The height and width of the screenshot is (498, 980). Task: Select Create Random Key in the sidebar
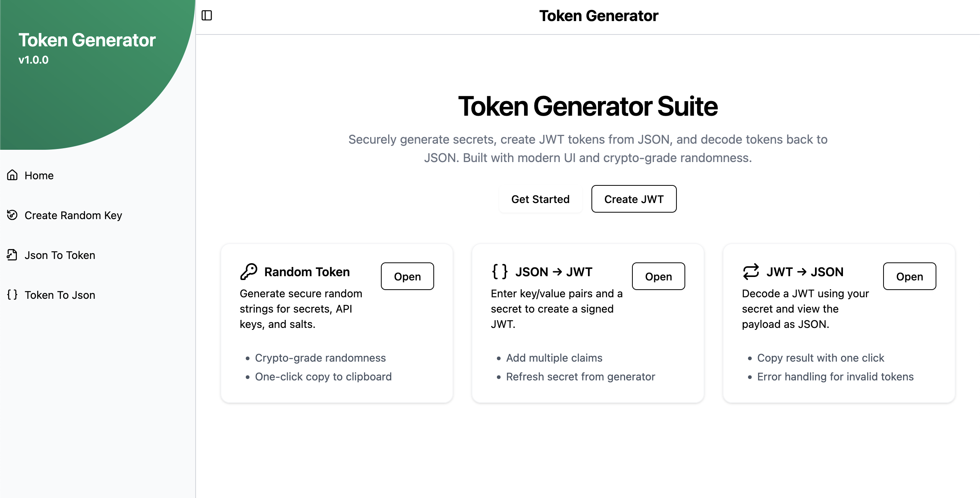(x=73, y=215)
